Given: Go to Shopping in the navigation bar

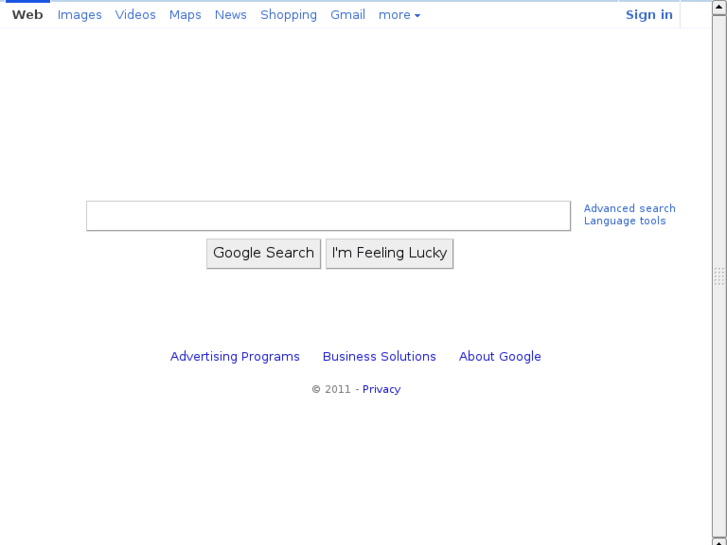Looking at the screenshot, I should (x=288, y=15).
